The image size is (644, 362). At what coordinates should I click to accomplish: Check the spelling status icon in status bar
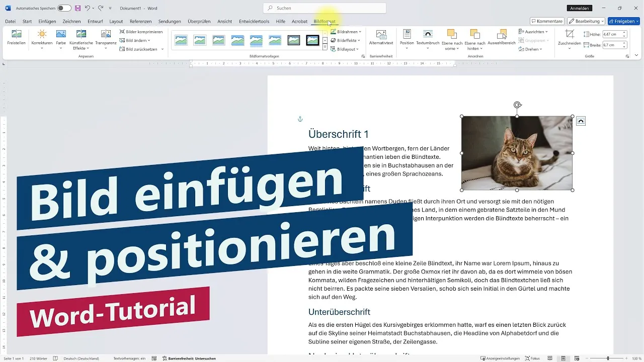pos(54,358)
